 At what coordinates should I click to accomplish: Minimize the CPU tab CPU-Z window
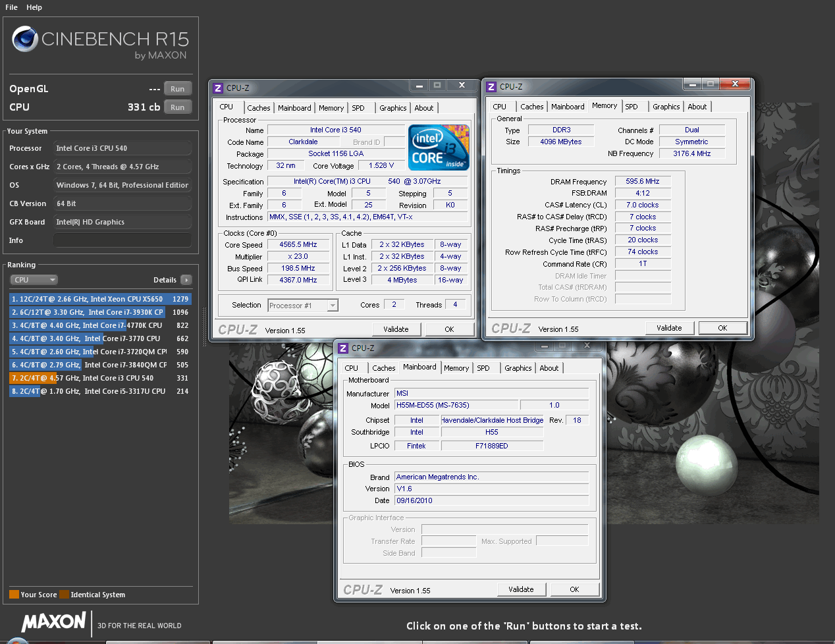pos(419,86)
